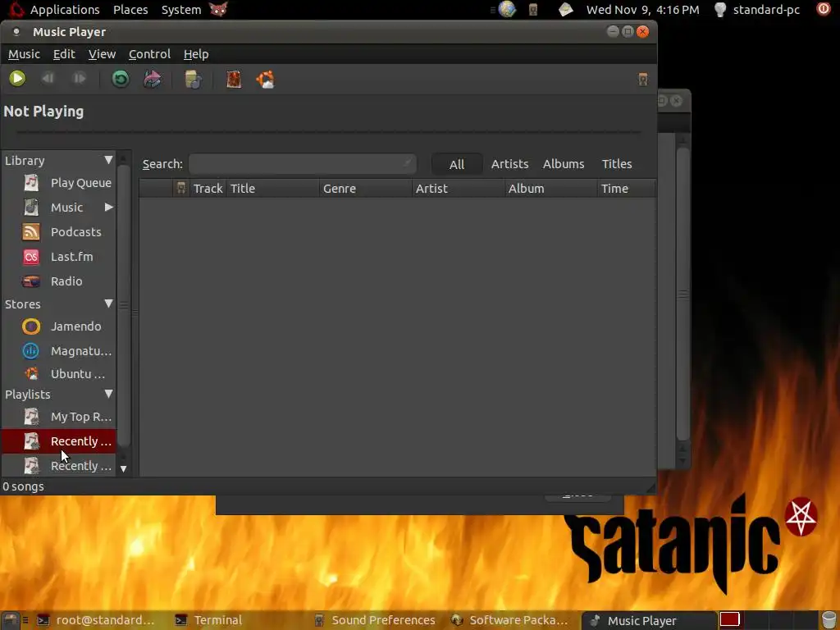Click the power session icon
Image resolution: width=840 pixels, height=630 pixels.
point(824,9)
